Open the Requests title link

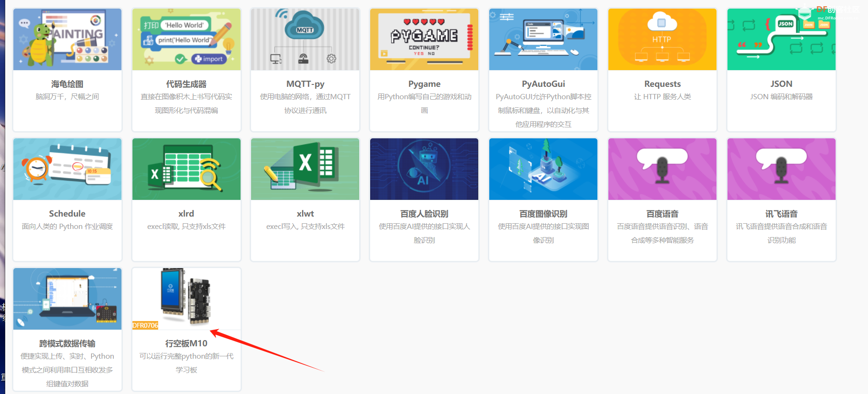[x=662, y=84]
